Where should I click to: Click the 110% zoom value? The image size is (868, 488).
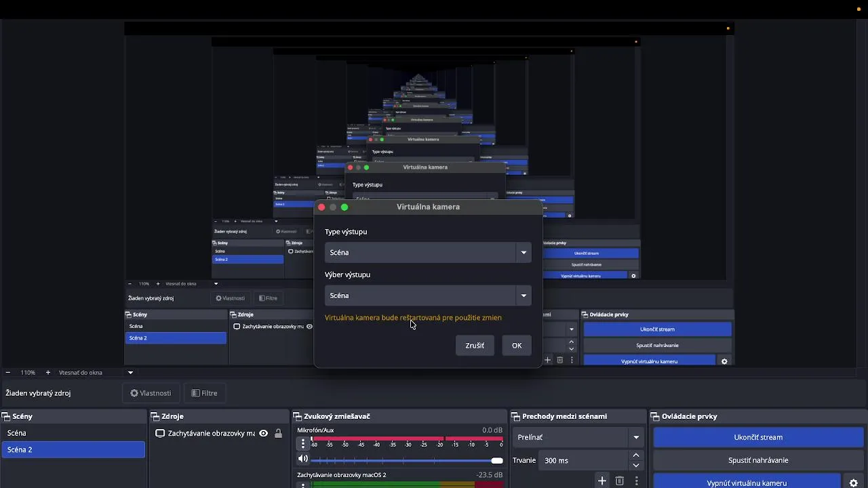(28, 372)
